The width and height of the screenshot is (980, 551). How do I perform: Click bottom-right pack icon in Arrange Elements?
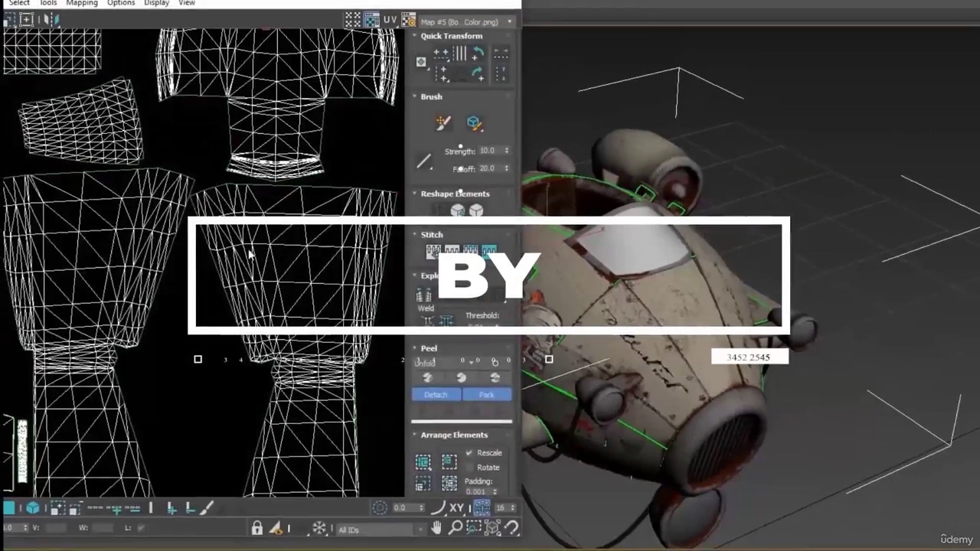click(449, 484)
